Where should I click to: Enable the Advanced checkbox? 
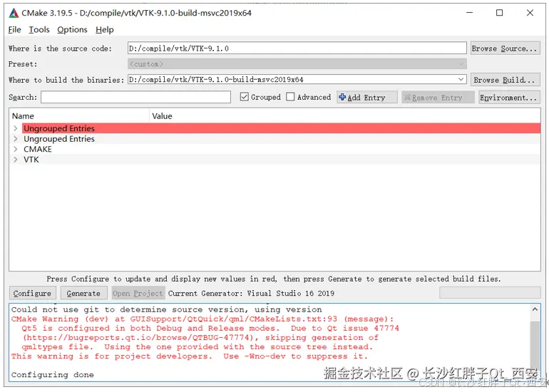(290, 97)
